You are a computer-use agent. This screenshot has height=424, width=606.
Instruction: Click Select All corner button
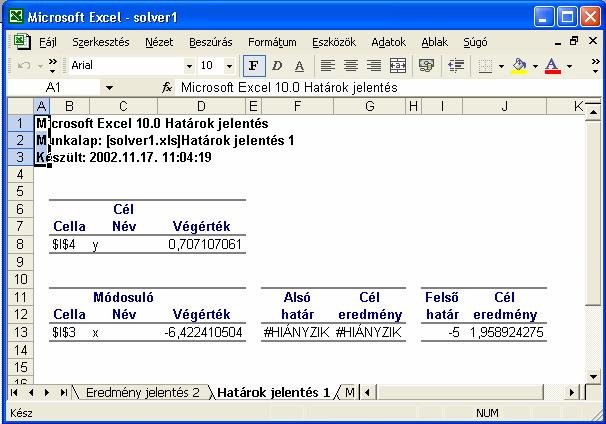20,106
